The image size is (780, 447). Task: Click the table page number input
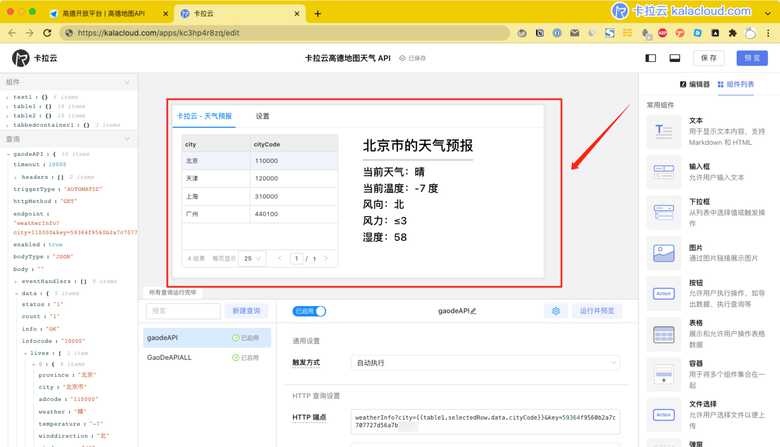coord(296,259)
